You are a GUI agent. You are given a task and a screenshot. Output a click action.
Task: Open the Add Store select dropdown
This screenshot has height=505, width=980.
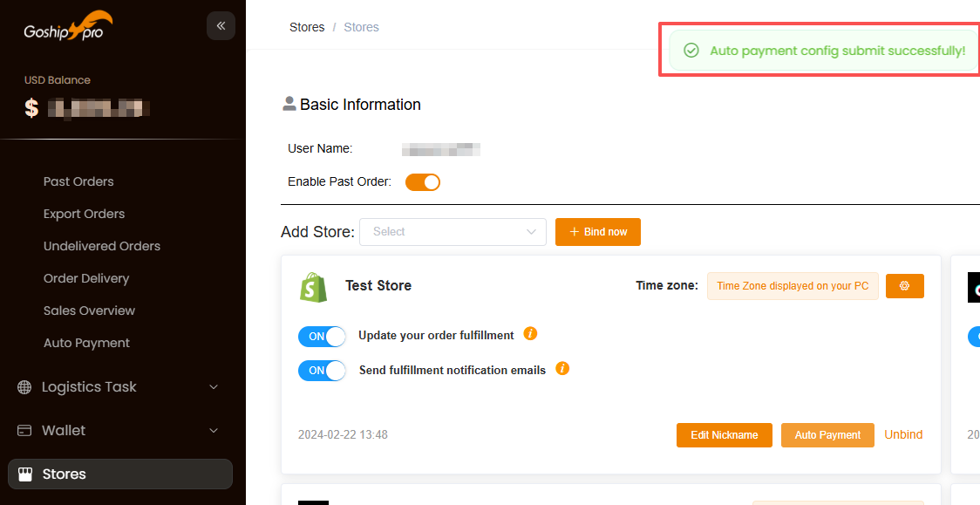[x=453, y=232]
